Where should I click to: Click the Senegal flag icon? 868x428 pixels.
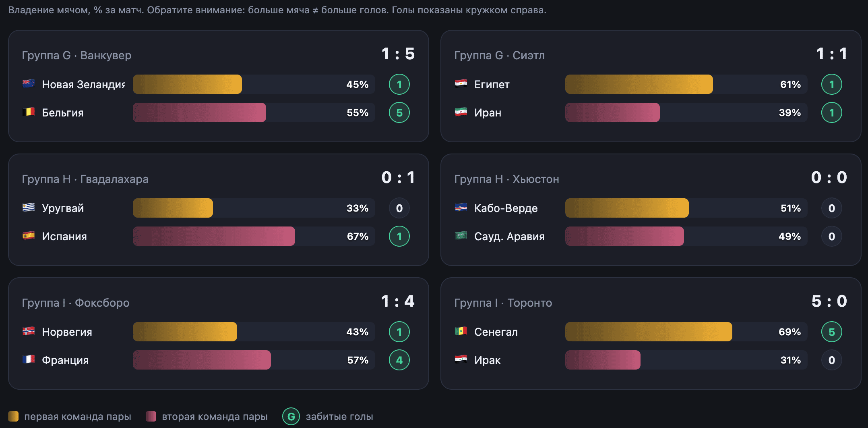461,331
